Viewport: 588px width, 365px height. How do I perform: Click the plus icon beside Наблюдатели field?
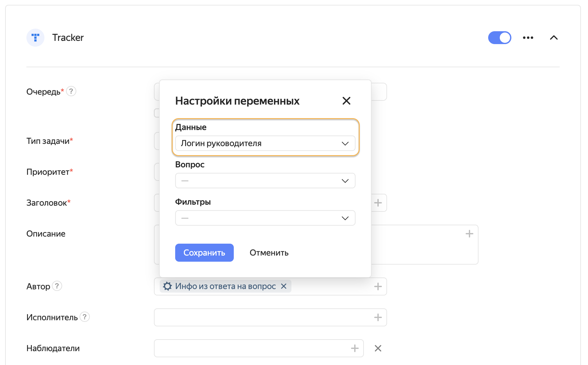coord(355,348)
